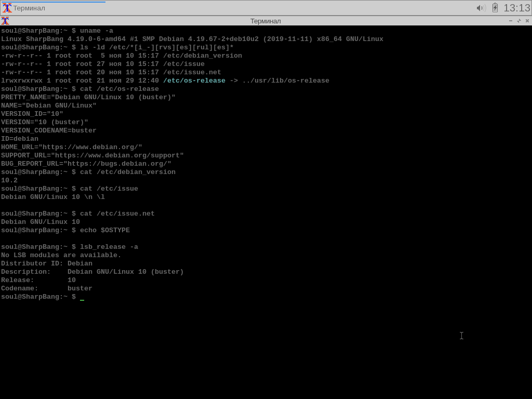Click the green cursor at the last prompt

click(82, 299)
